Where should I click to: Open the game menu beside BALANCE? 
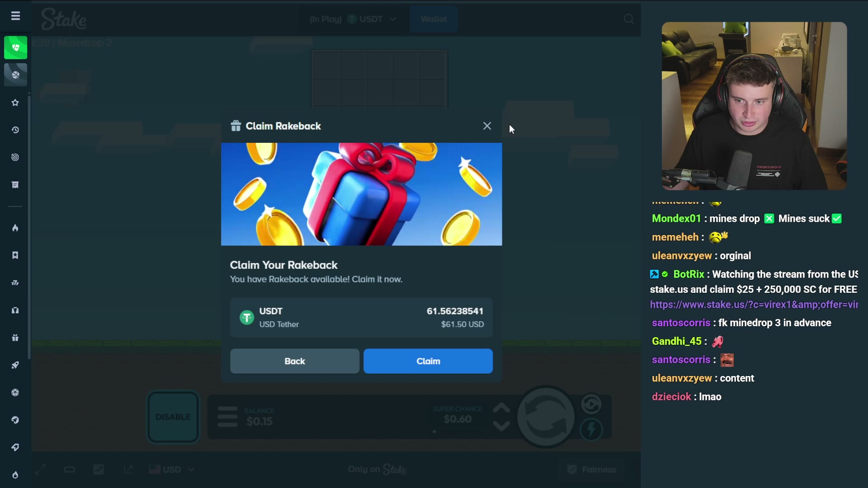click(227, 417)
